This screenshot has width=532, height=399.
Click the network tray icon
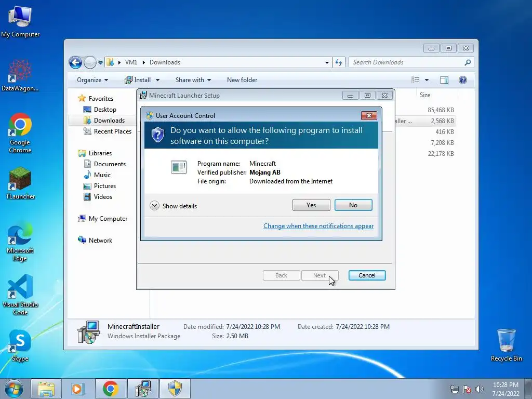point(454,389)
